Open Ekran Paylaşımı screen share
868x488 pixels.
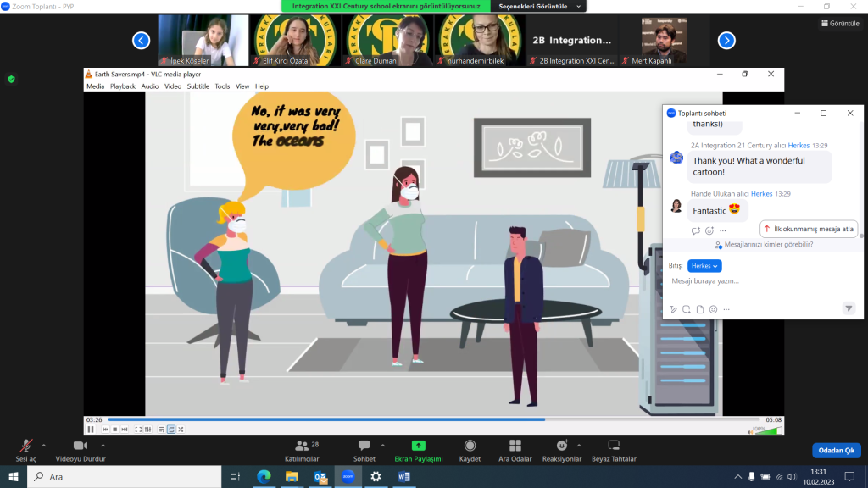[x=418, y=446]
